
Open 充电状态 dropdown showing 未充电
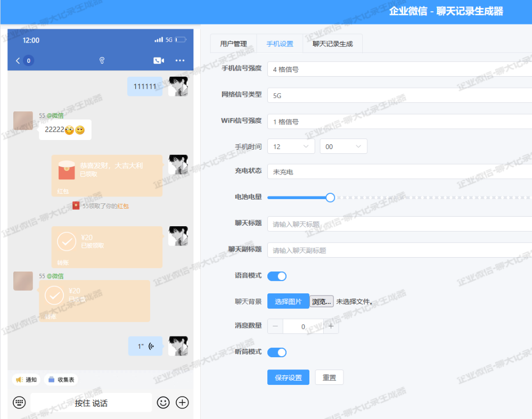coord(400,171)
